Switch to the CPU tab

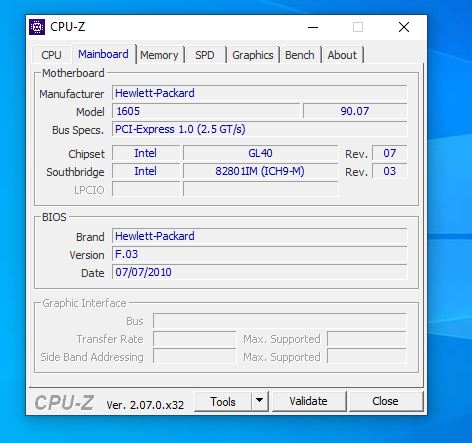pyautogui.click(x=51, y=55)
